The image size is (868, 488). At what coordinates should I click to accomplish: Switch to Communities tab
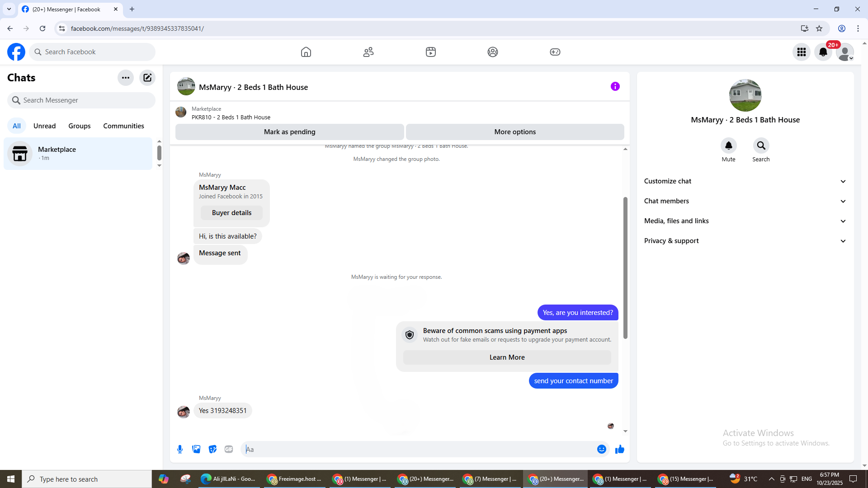point(123,126)
